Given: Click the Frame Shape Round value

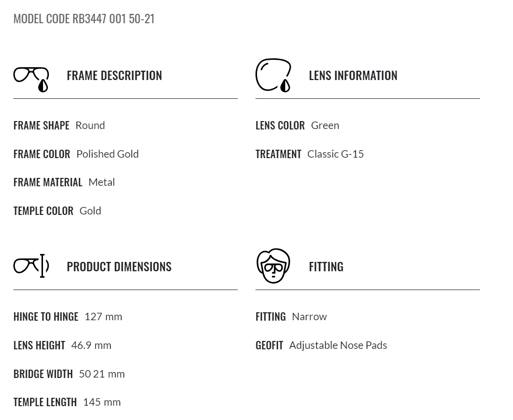Looking at the screenshot, I should (x=90, y=126).
